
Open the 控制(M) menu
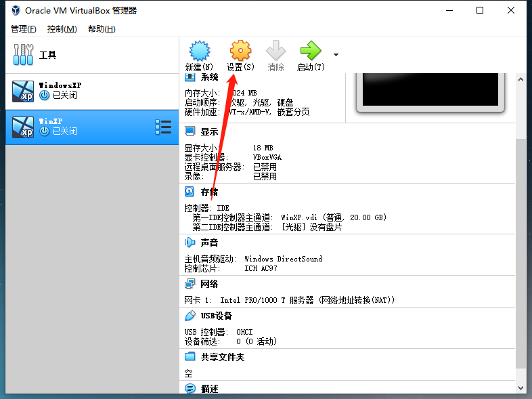[62, 29]
